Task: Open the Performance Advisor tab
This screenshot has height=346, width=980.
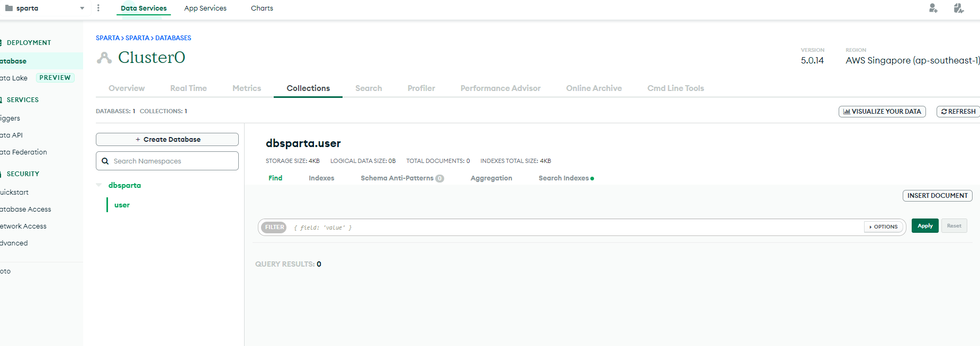Action: pos(500,88)
